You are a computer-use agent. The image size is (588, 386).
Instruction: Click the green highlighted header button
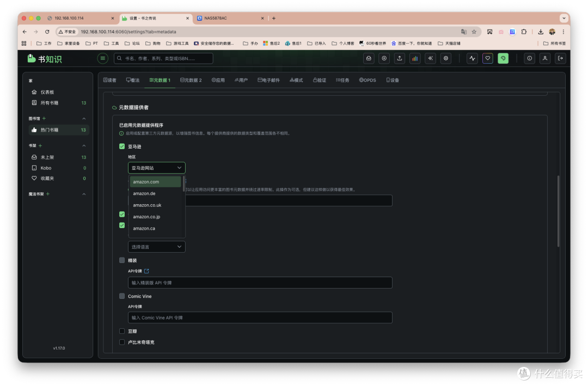503,58
